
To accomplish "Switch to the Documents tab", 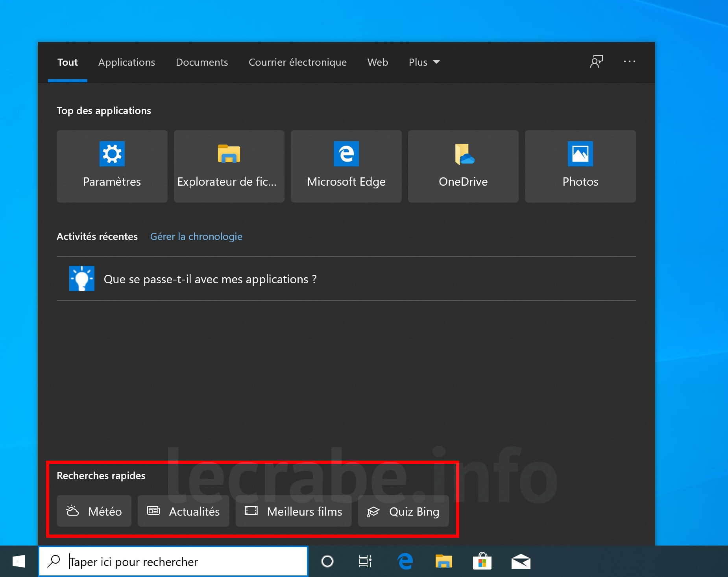I will pyautogui.click(x=202, y=62).
